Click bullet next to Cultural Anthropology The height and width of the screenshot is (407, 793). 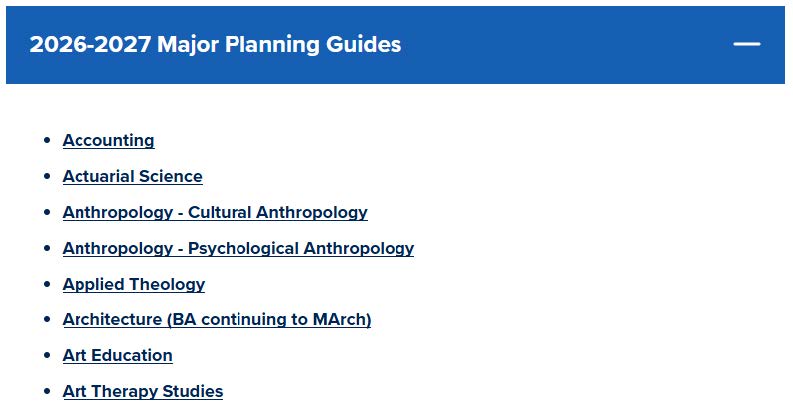pos(47,213)
